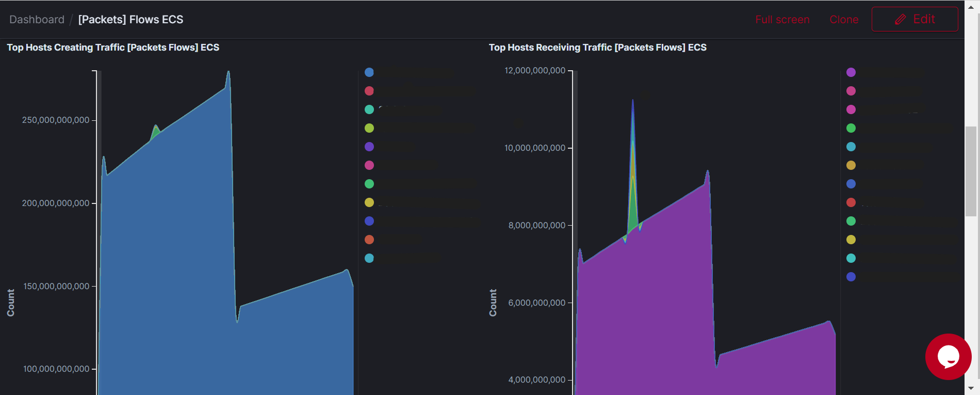Click the 12,000,000,000 axis label
The height and width of the screenshot is (395, 980).
535,71
